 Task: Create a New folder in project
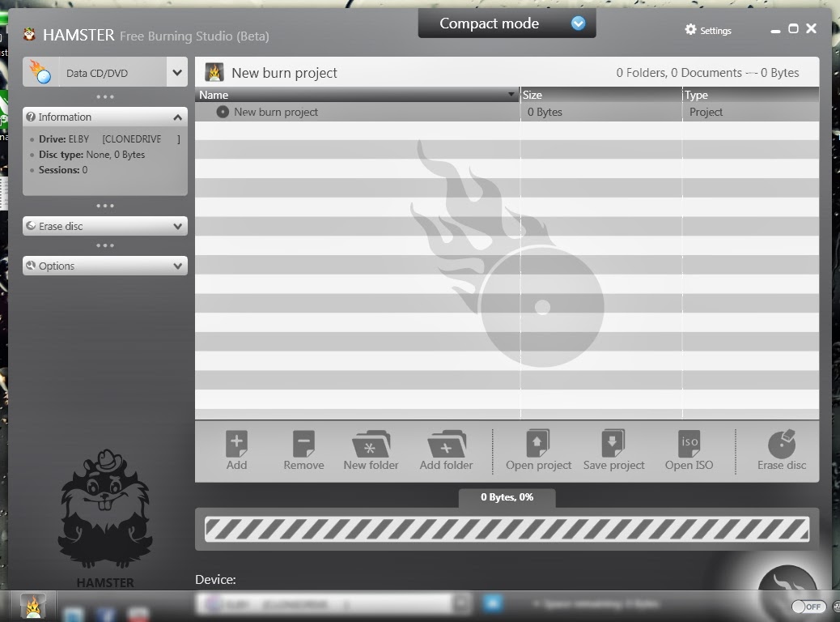click(371, 444)
